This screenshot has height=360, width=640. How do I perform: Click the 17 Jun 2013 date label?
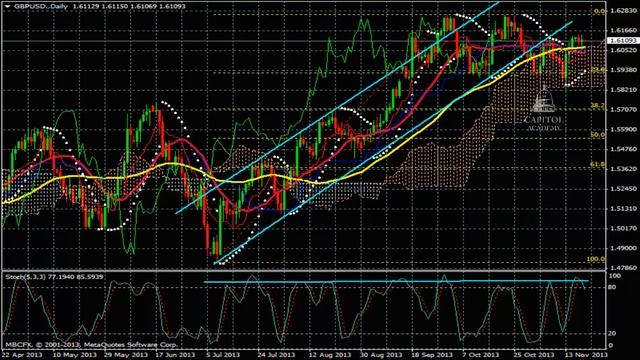[x=176, y=355]
